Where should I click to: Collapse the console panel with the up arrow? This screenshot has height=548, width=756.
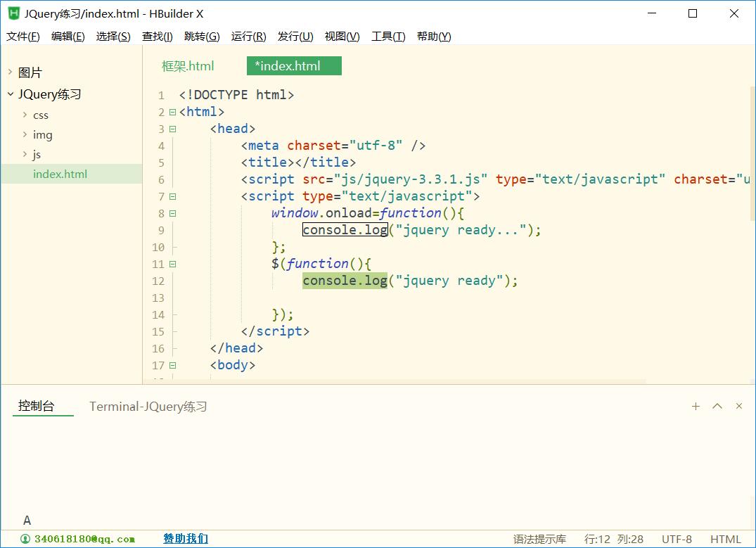click(717, 406)
